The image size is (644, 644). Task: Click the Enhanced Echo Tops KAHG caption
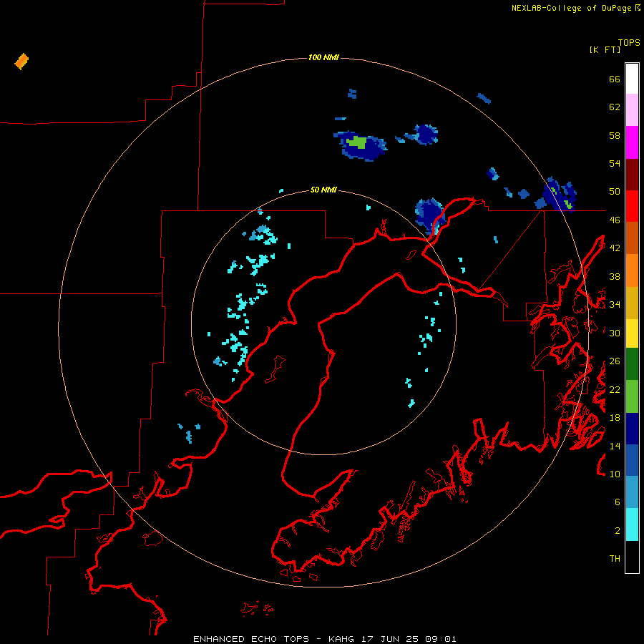tap(324, 639)
